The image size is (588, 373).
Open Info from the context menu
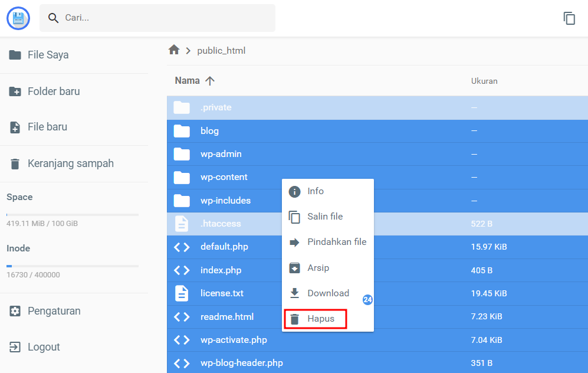point(315,191)
